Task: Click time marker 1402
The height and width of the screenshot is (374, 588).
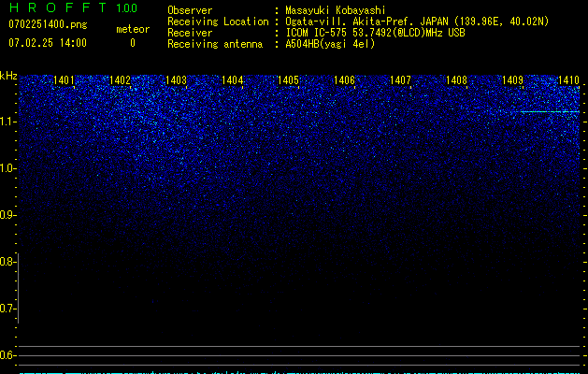Action: point(120,79)
